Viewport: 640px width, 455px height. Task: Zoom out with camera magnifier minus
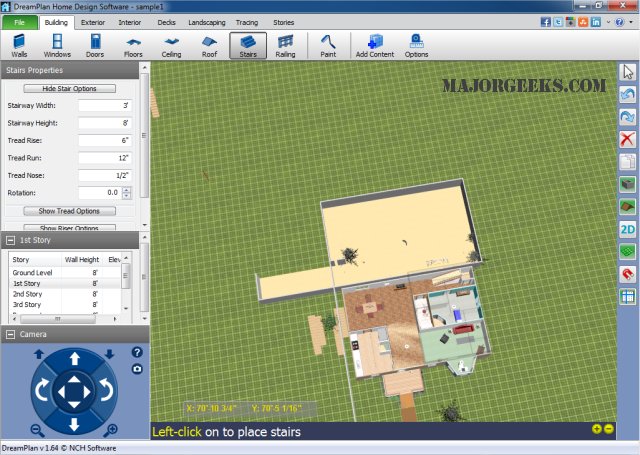37,430
